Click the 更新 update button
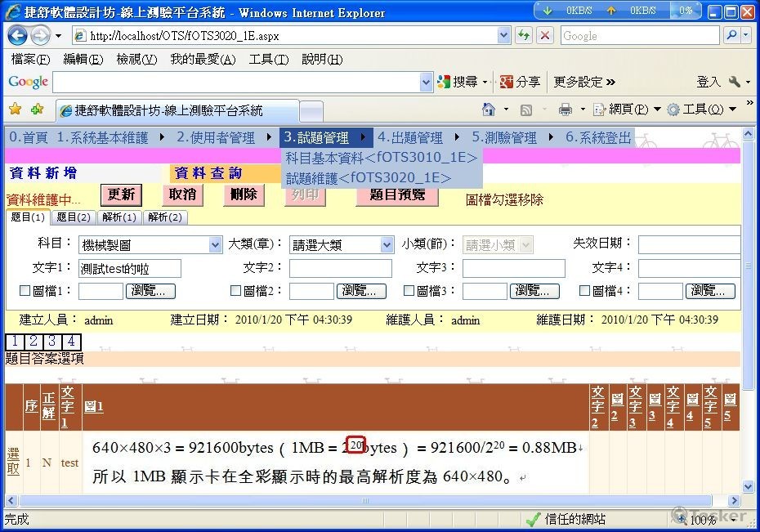 [121, 195]
